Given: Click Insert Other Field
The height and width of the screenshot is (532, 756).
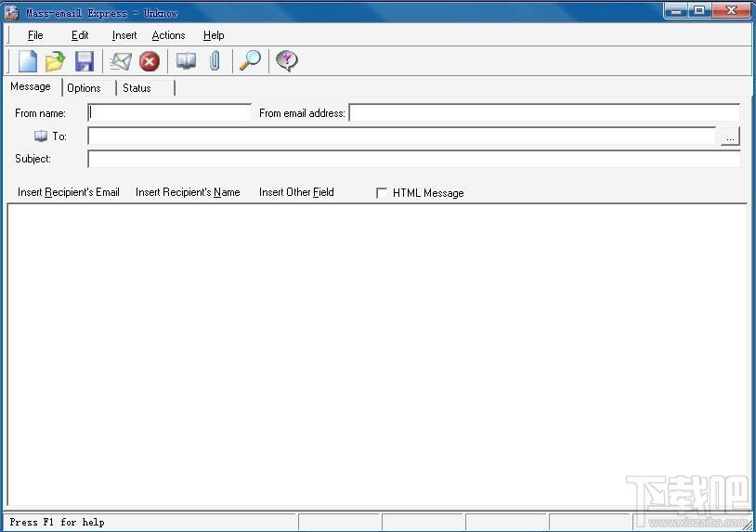Looking at the screenshot, I should pos(296,192).
